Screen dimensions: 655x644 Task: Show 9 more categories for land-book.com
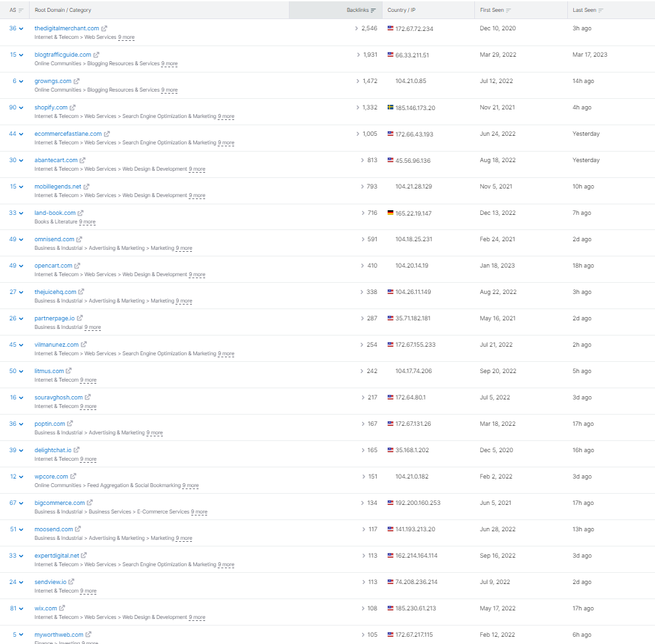click(x=87, y=221)
